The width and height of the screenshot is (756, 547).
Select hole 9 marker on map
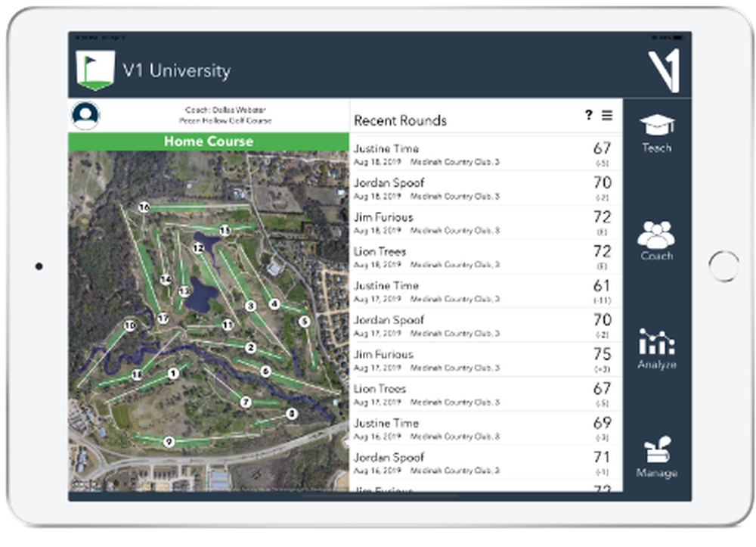(169, 441)
